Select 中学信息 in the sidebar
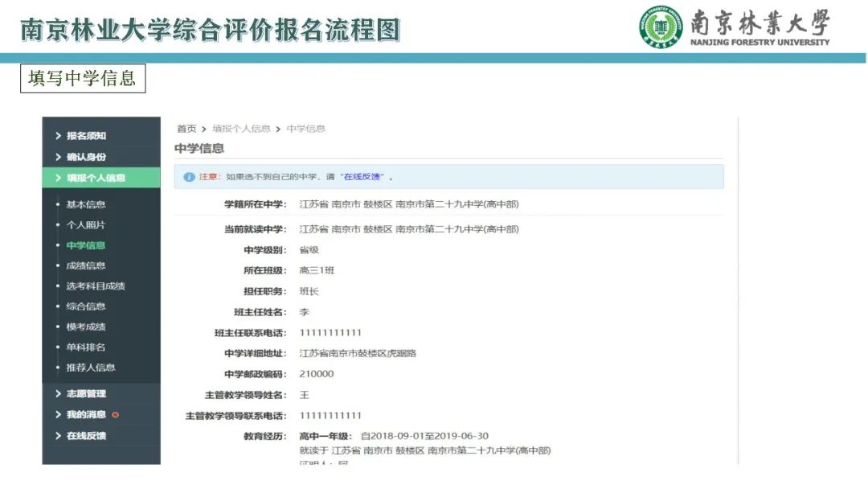Image resolution: width=868 pixels, height=489 pixels. 86,245
